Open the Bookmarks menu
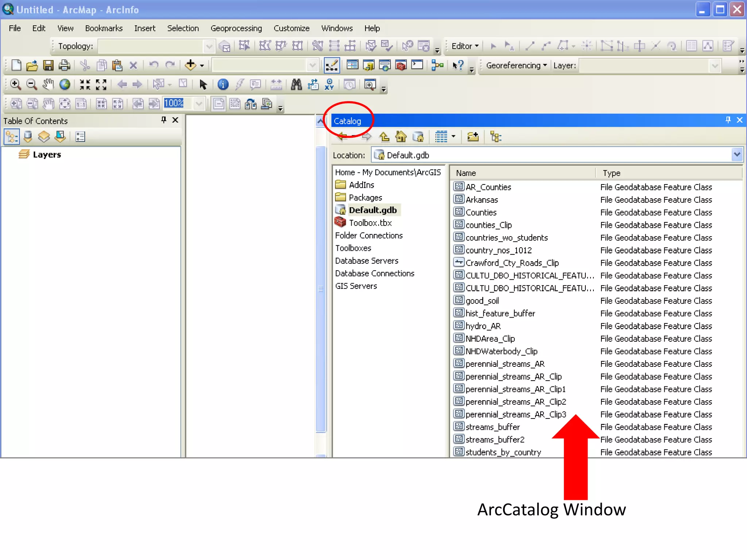 tap(104, 28)
